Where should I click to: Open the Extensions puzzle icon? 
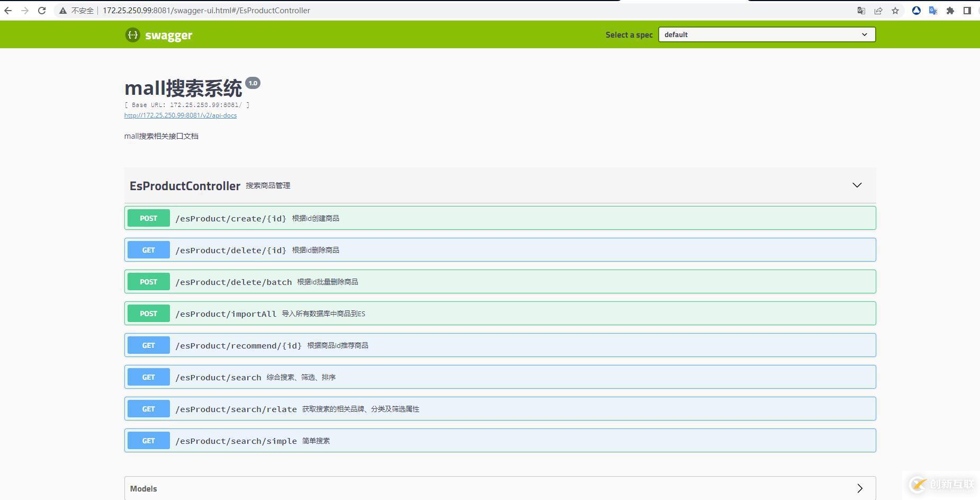pos(950,11)
